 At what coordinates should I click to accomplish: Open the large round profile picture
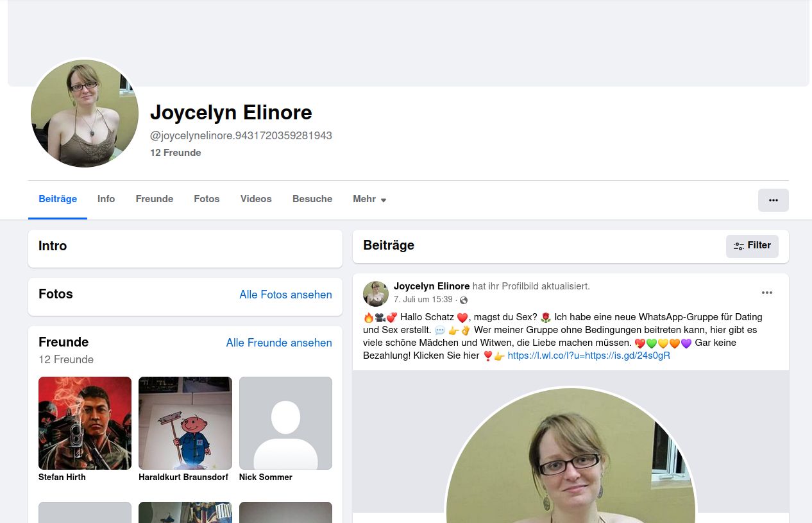click(85, 114)
